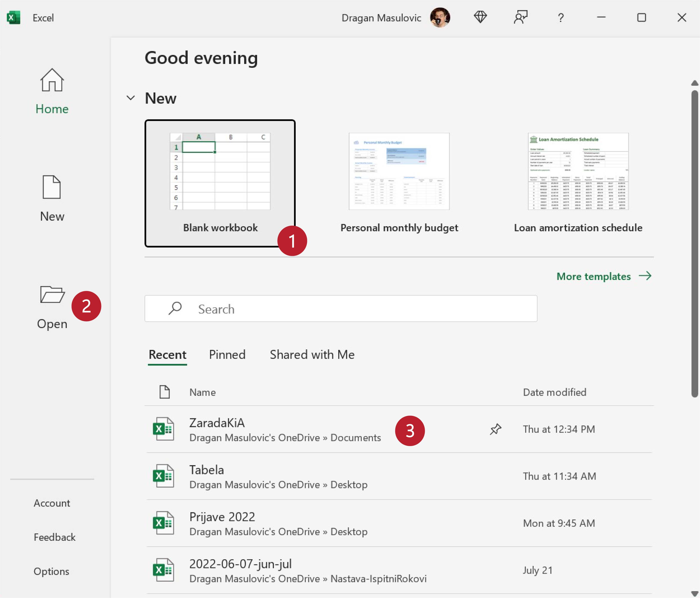The image size is (700, 598).
Task: Switch to the Pinned tab
Action: [227, 355]
